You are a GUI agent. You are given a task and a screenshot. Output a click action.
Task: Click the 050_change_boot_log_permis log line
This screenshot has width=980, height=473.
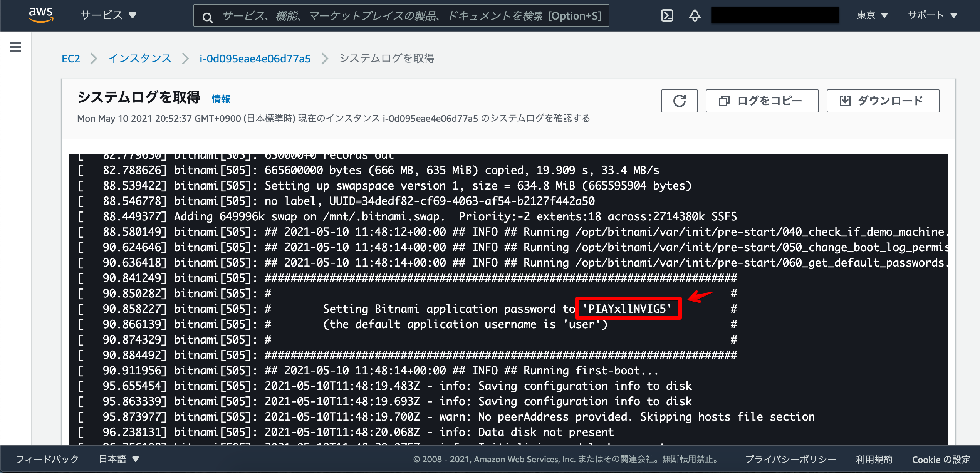(512, 247)
